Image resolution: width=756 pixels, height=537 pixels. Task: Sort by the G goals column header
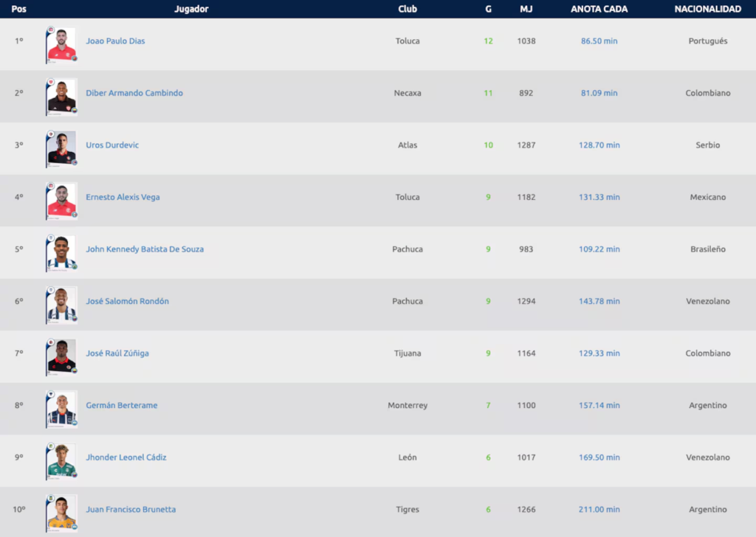(488, 9)
